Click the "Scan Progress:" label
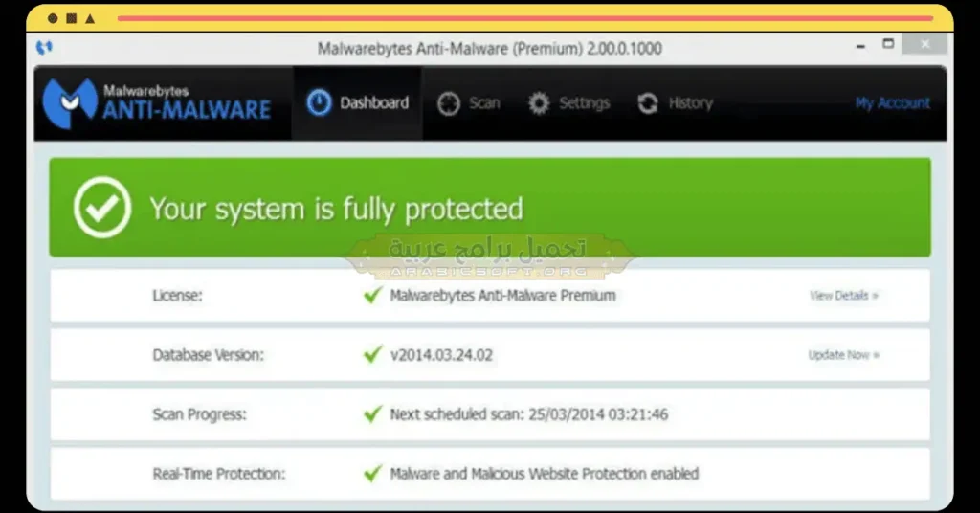This screenshot has width=980, height=513. coord(199,414)
